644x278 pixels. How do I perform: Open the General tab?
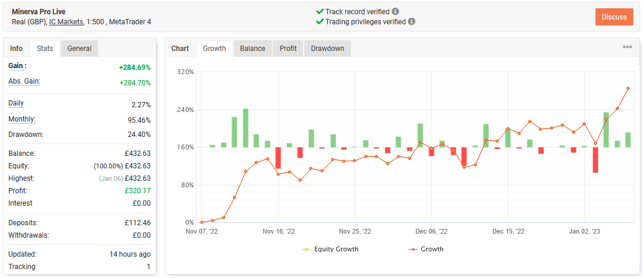[x=79, y=49]
